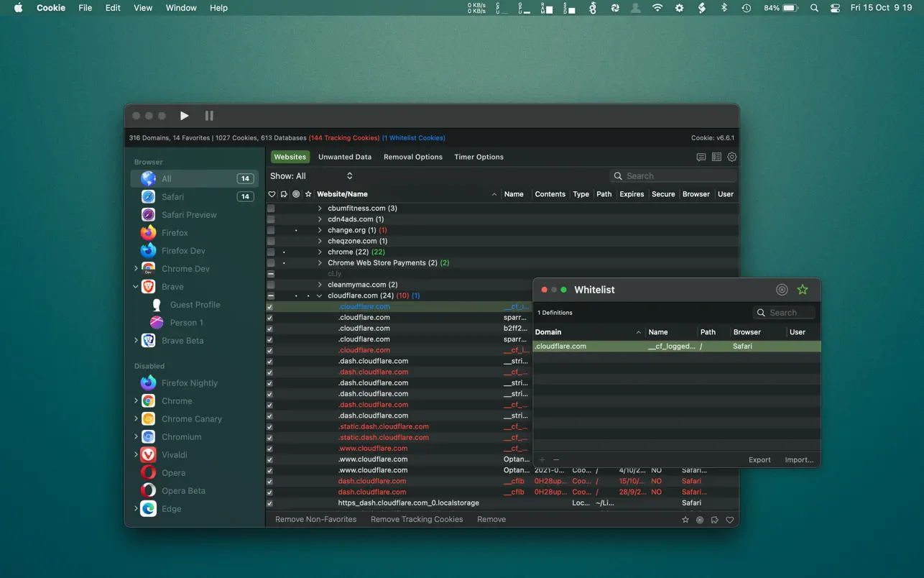The width and height of the screenshot is (924, 578).
Task: Switch to the Removal Options tab
Action: point(412,157)
